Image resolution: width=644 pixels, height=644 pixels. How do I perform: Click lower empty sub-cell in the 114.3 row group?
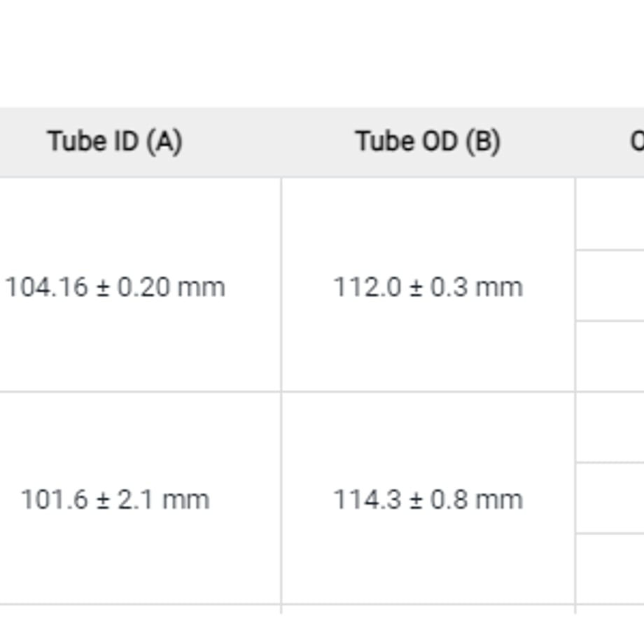point(610,569)
